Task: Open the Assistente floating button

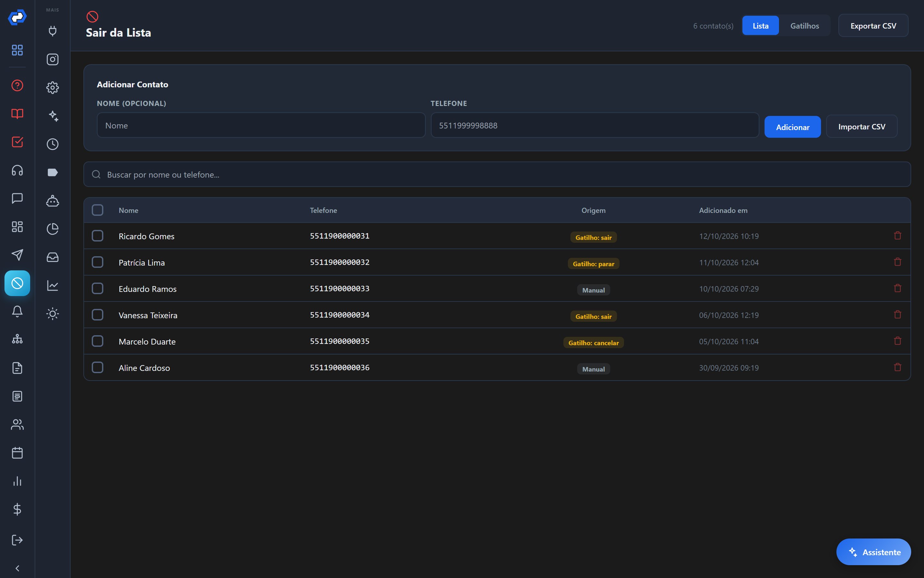Action: point(874,552)
